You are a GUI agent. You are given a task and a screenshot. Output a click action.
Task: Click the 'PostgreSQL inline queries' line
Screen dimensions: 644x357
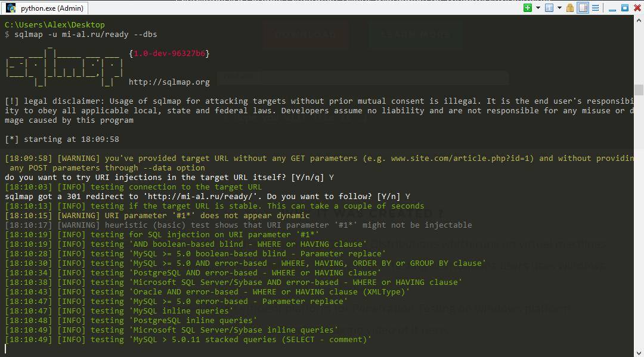(x=131, y=321)
